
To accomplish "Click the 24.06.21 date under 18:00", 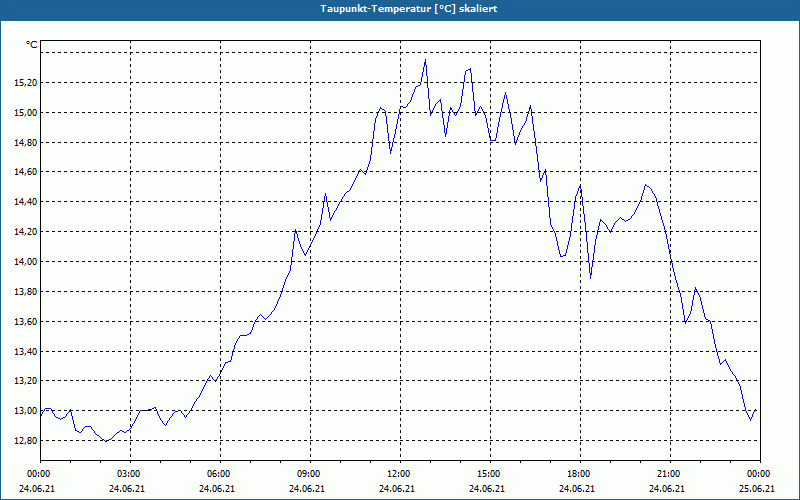I will point(577,488).
